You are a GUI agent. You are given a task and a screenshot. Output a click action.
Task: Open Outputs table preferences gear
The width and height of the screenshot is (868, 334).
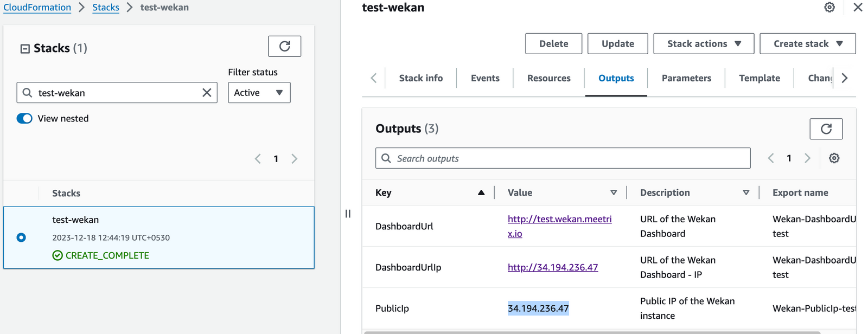click(x=834, y=158)
